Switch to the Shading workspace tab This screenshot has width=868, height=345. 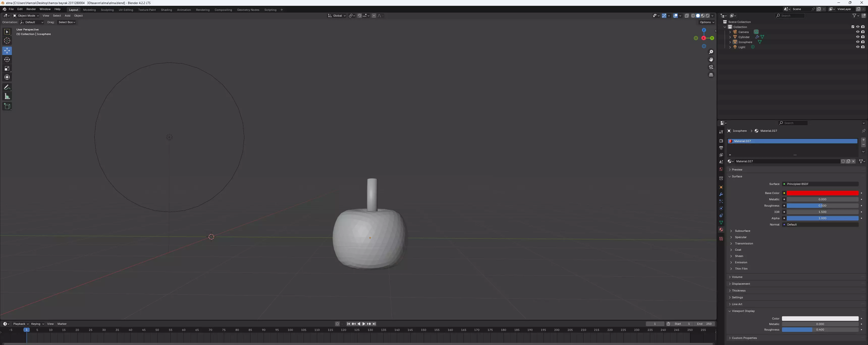[x=166, y=10]
